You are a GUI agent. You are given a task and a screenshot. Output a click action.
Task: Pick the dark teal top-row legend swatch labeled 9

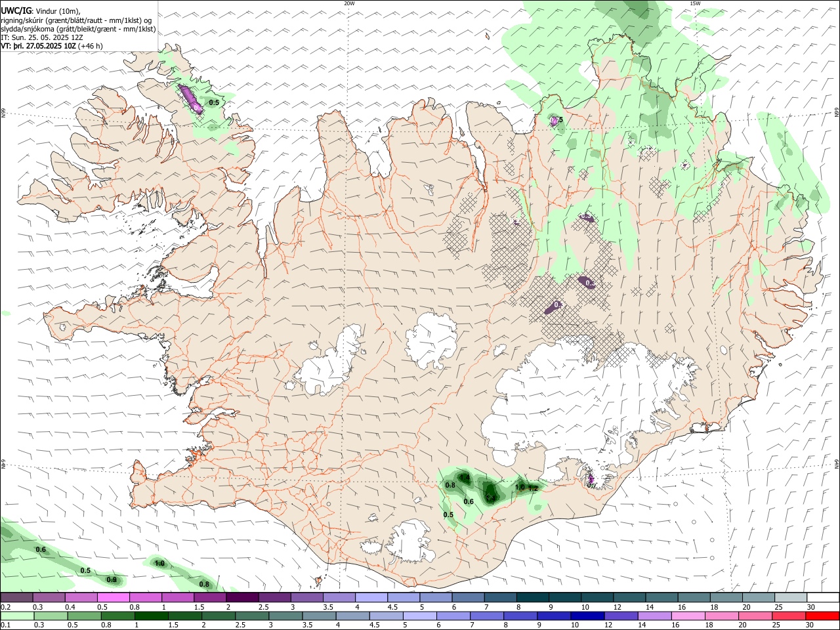[565, 598]
